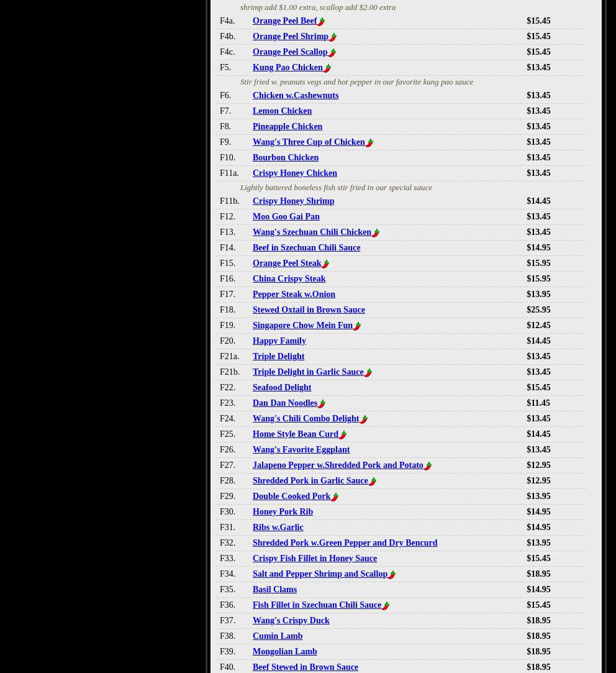Choose Moo Goo Gai Pan from the menu
This screenshot has height=673, width=616.
[286, 216]
